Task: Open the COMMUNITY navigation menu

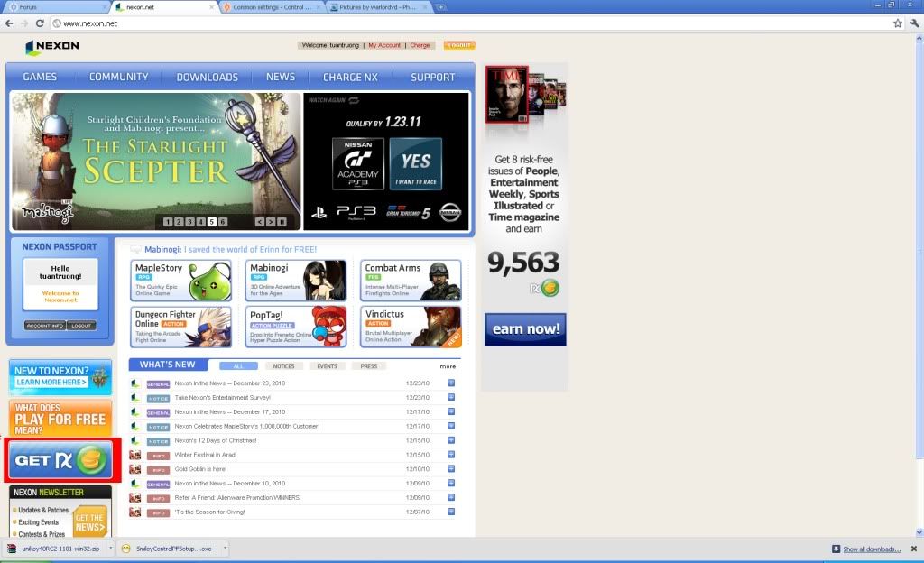Action: pos(118,78)
